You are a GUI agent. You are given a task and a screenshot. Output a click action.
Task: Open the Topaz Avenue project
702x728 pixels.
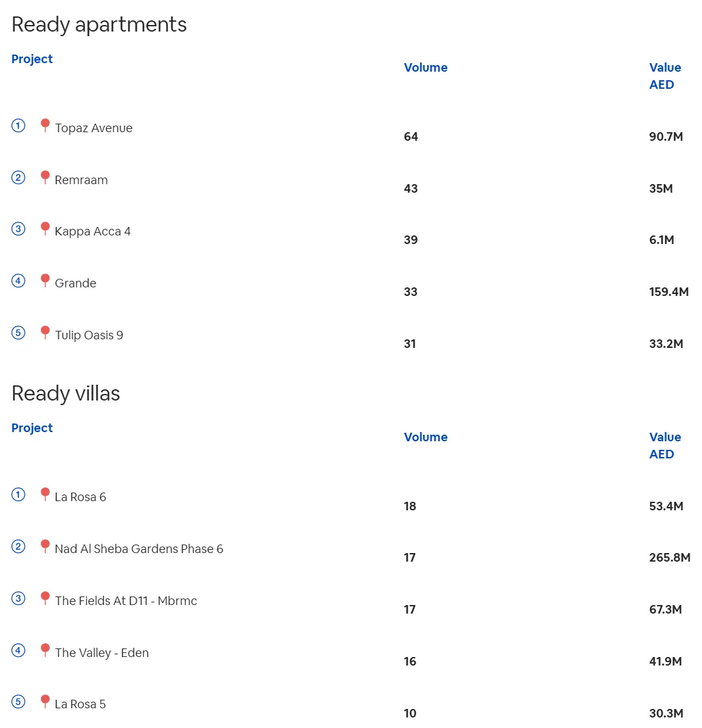(x=93, y=128)
